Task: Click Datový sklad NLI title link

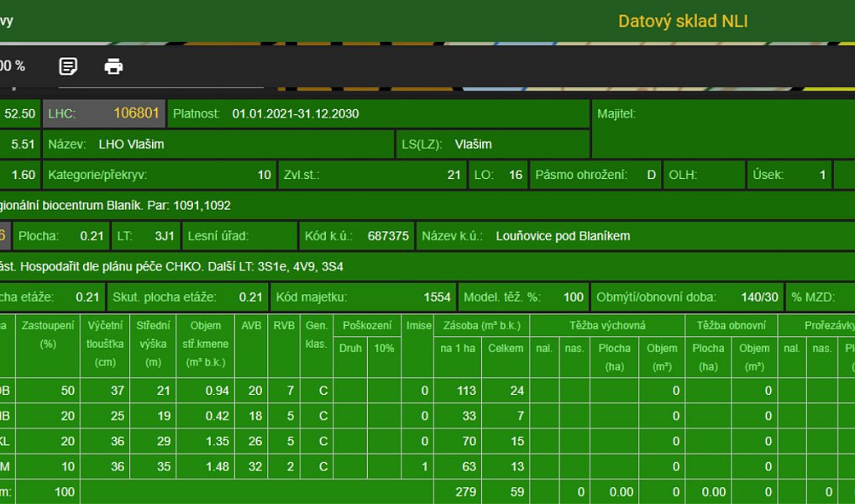Action: pos(683,21)
